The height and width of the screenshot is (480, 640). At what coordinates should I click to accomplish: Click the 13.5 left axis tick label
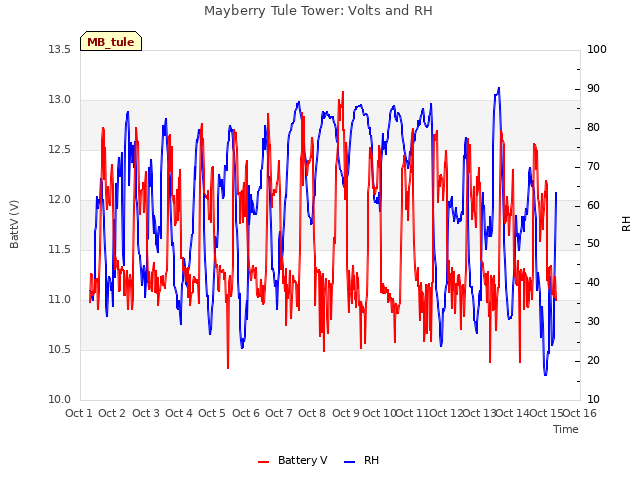pos(60,49)
